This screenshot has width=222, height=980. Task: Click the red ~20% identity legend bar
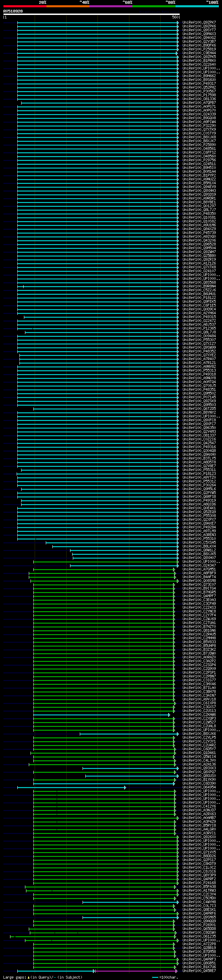(25, 6)
